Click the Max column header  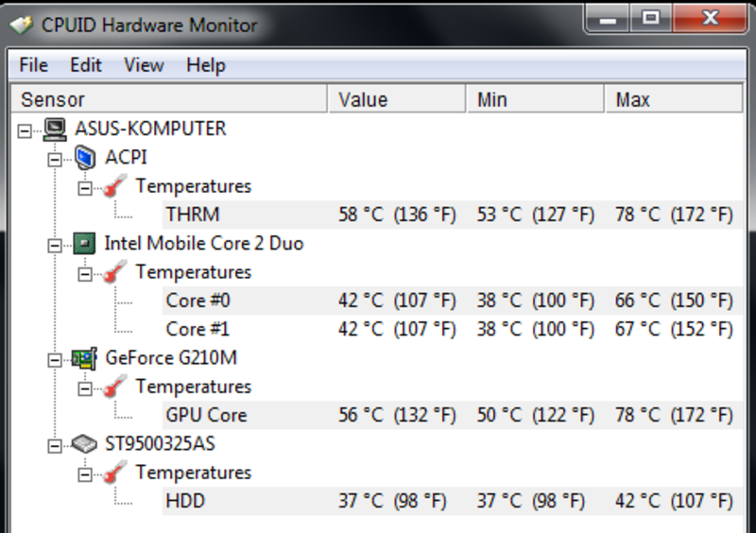(674, 99)
